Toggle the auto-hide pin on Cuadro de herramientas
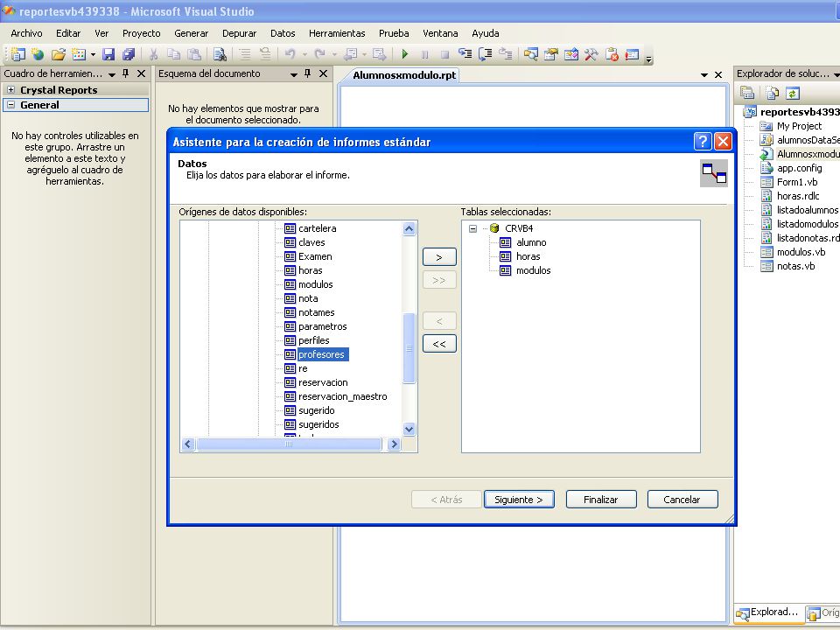The image size is (840, 630). click(126, 73)
